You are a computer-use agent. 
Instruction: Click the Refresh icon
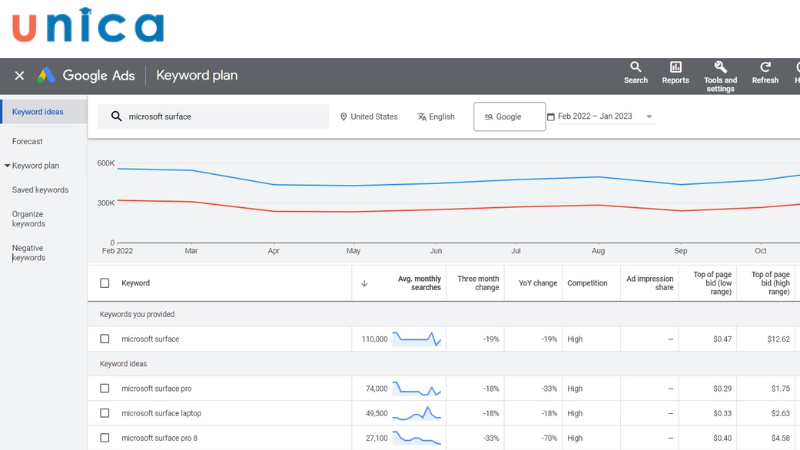coord(765,67)
